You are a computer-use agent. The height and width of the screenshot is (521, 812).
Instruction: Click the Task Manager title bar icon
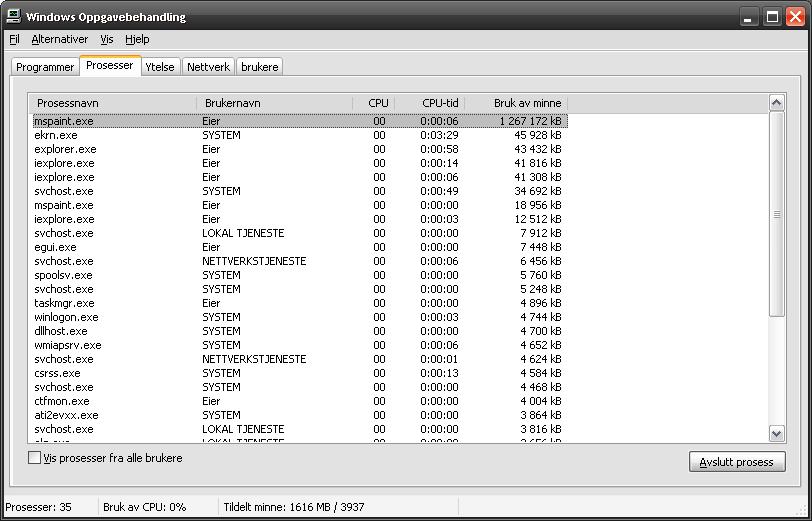(13, 16)
